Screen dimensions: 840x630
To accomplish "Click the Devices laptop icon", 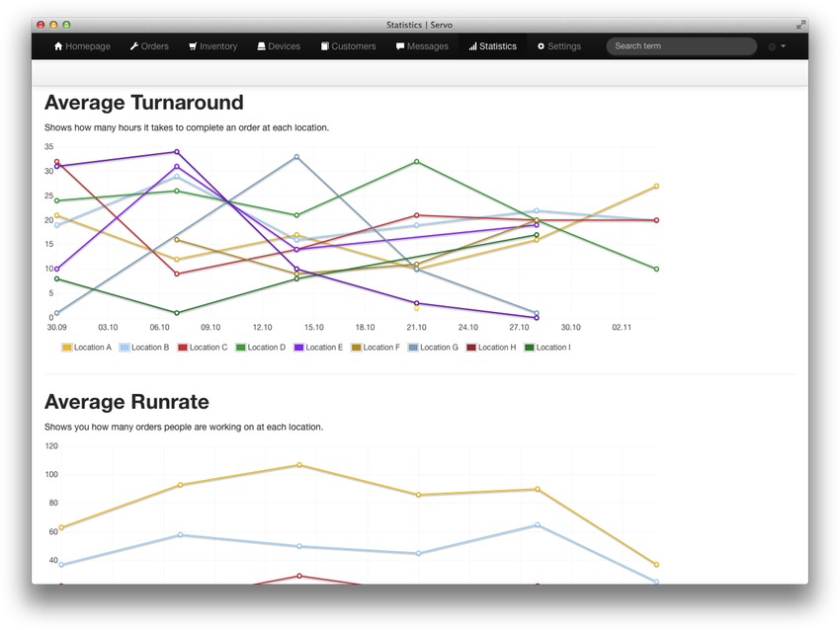I will 262,46.
